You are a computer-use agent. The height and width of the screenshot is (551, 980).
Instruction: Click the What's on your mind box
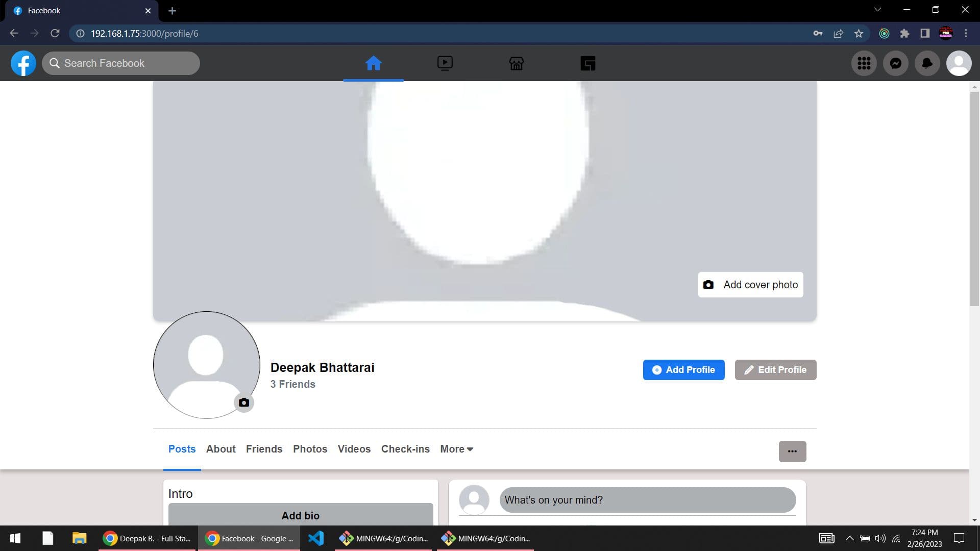coord(647,500)
